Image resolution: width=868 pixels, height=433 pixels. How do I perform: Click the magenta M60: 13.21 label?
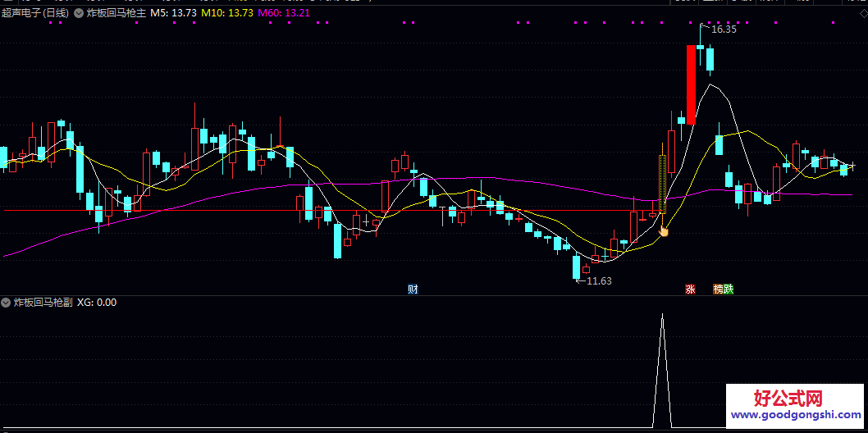(283, 13)
